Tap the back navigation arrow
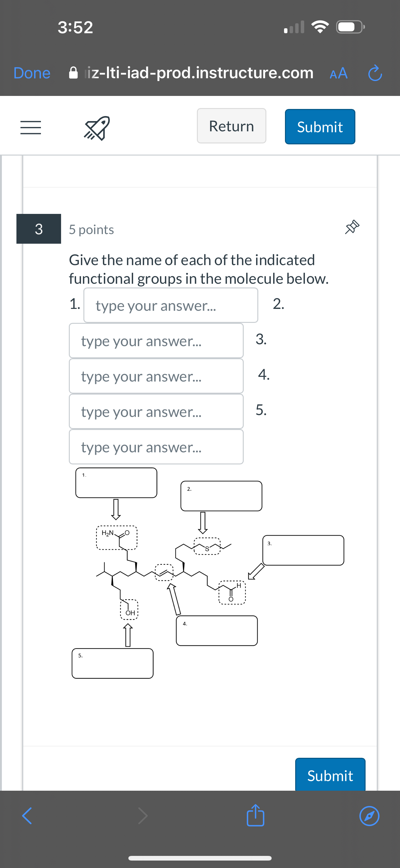The width and height of the screenshot is (400, 868). (27, 816)
